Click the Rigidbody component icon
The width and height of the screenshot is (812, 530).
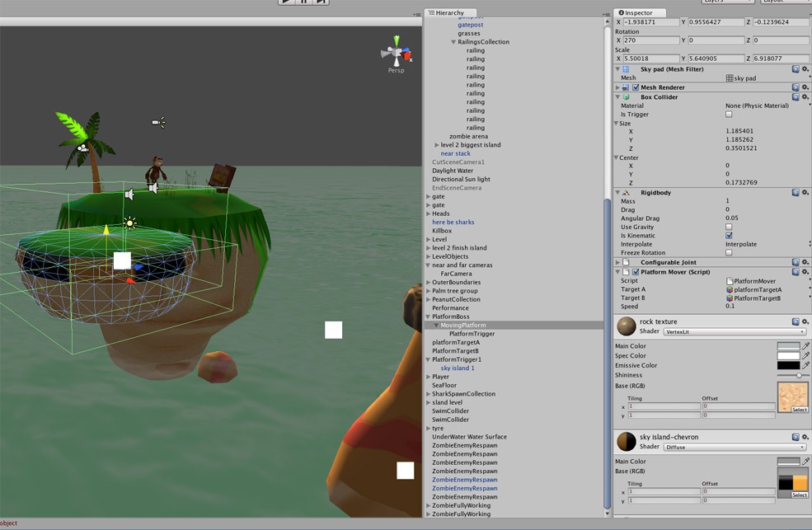pyautogui.click(x=626, y=192)
